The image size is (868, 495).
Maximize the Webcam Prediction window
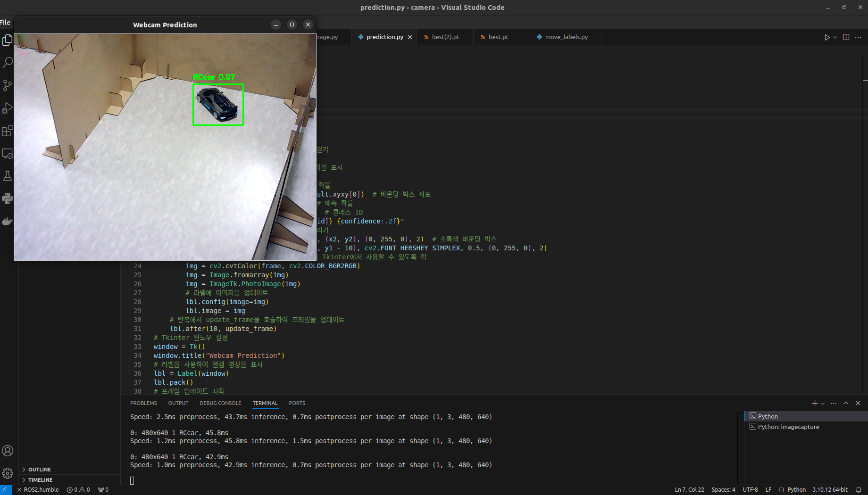pyautogui.click(x=292, y=25)
